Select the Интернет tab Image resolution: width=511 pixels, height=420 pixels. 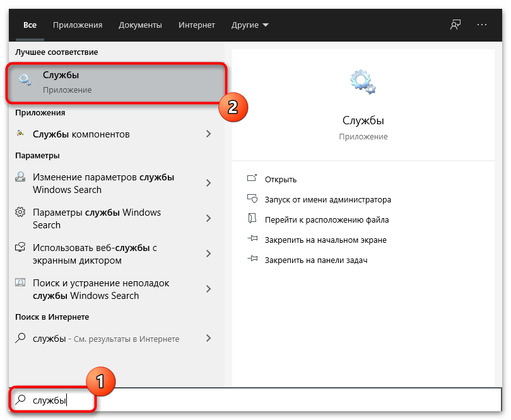pyautogui.click(x=197, y=25)
